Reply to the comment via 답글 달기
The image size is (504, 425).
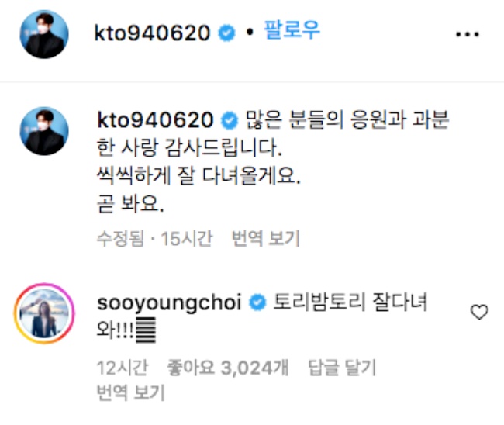(342, 368)
